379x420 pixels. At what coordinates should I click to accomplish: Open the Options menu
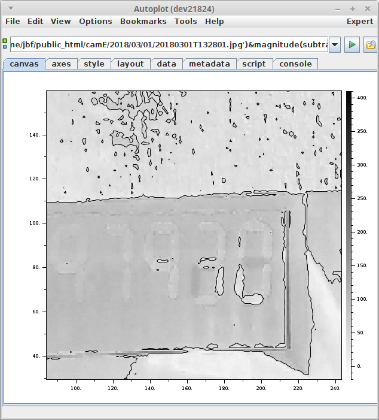[x=95, y=21]
